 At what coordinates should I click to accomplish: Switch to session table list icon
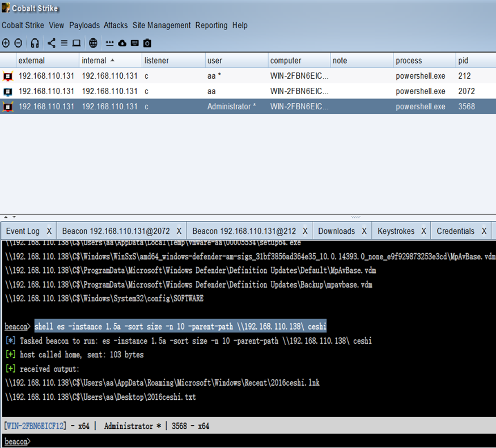click(64, 43)
